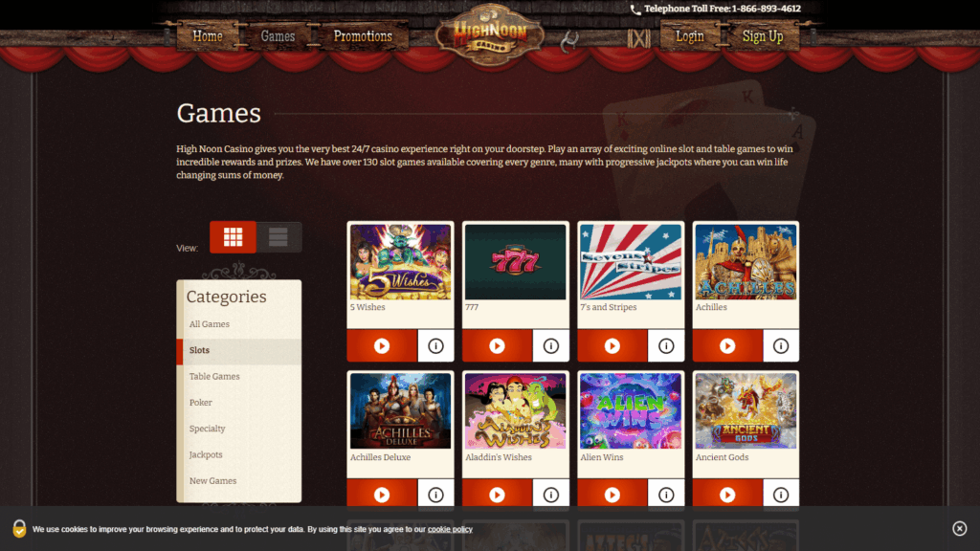Play the 5 Wishes slot game
The height and width of the screenshot is (551, 980).
tap(382, 345)
